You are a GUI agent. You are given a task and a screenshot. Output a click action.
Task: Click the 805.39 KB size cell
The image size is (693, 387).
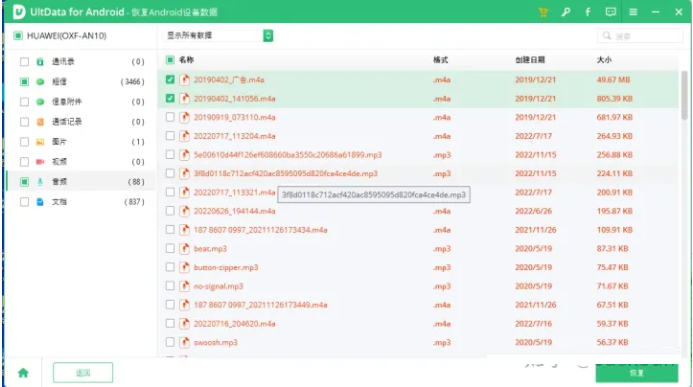pyautogui.click(x=615, y=99)
